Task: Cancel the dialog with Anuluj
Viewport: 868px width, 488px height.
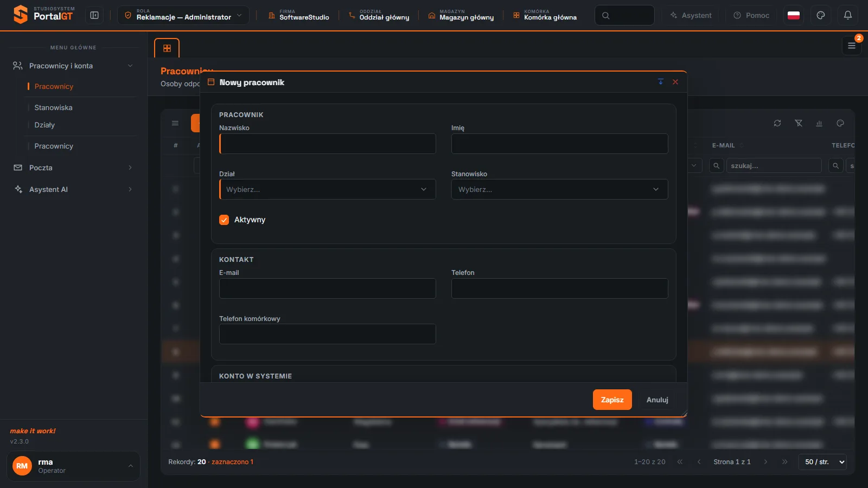Action: [658, 400]
